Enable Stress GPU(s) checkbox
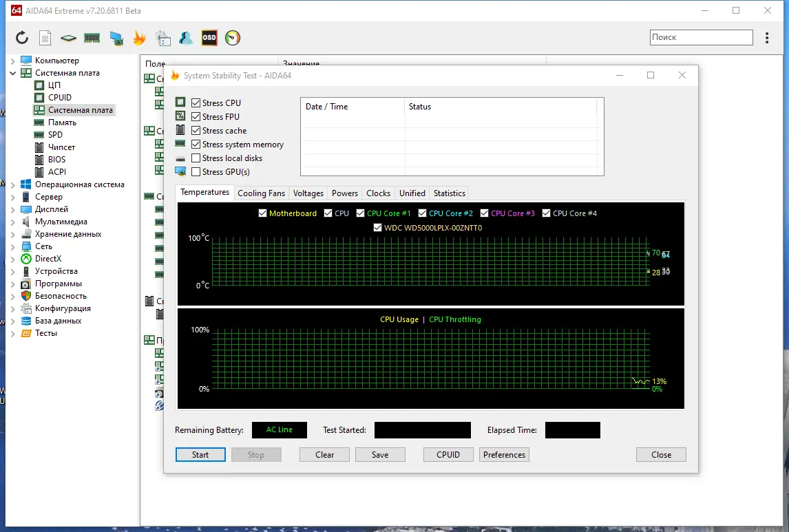The width and height of the screenshot is (789, 532). [196, 172]
